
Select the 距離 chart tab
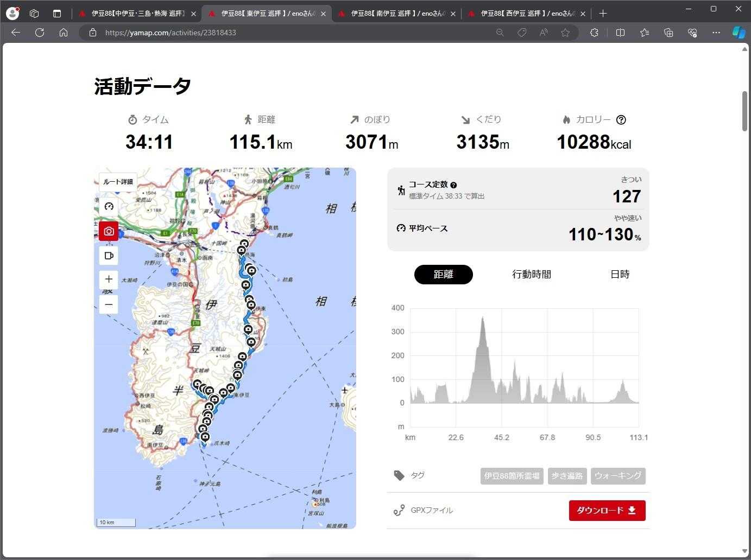click(443, 275)
